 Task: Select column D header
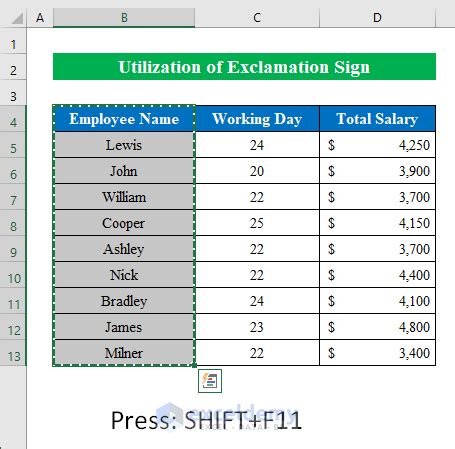[x=377, y=17]
